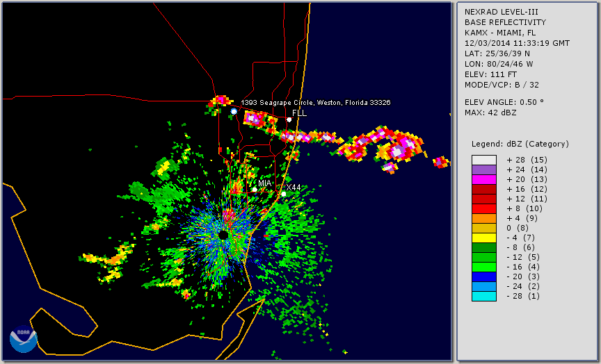Click the 12/03/2014 11:33:19 GMT timestamp
Screen dimensions: 601x364
(517, 43)
